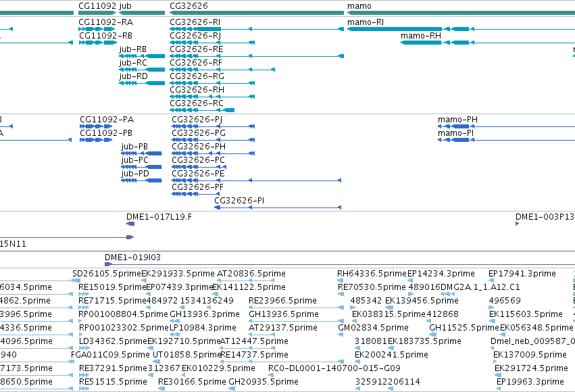
Task: Click the CG32626-RF transcript label
Action: click(x=196, y=63)
